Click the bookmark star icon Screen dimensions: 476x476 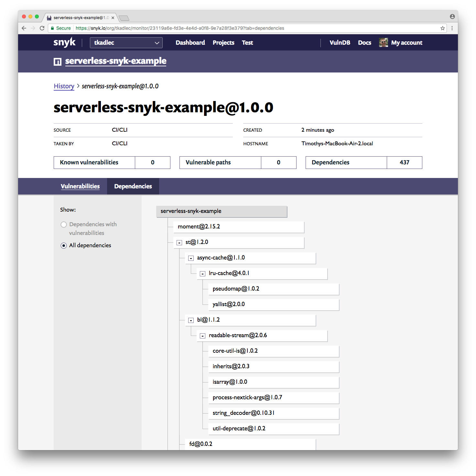click(x=442, y=28)
